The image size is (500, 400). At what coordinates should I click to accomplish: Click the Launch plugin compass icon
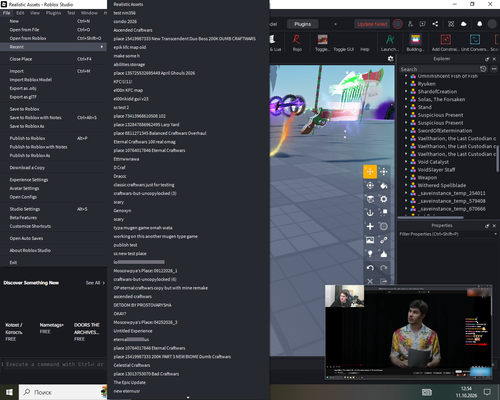(390, 40)
